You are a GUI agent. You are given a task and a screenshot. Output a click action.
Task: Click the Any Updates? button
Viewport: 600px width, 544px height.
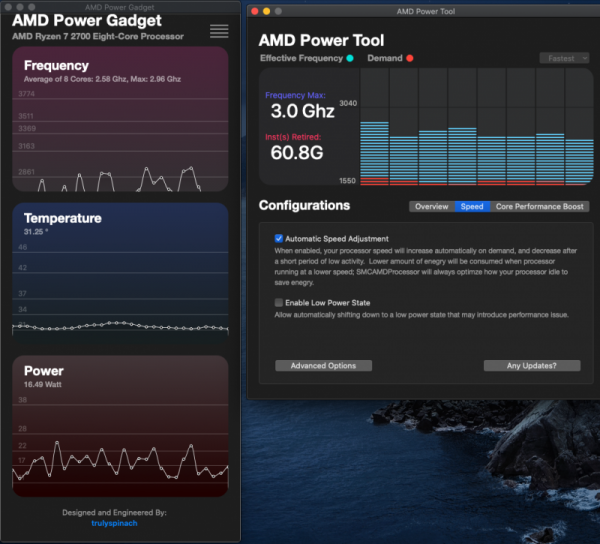coord(532,366)
